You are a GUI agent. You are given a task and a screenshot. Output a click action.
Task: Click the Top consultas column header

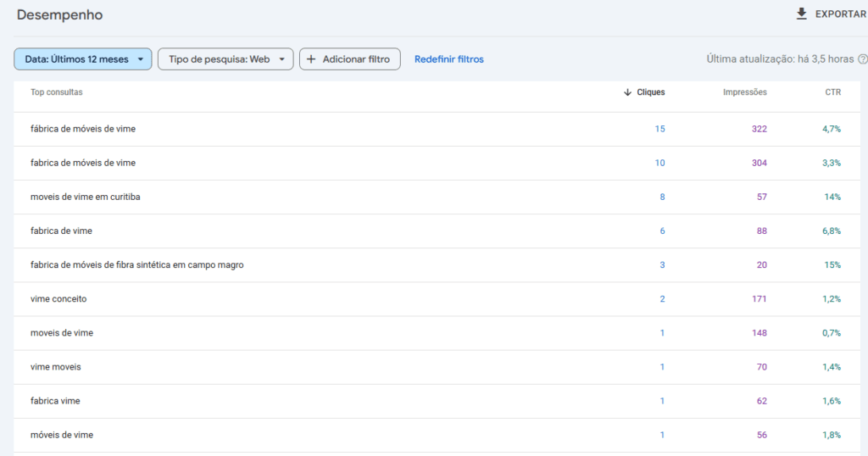pos(57,92)
